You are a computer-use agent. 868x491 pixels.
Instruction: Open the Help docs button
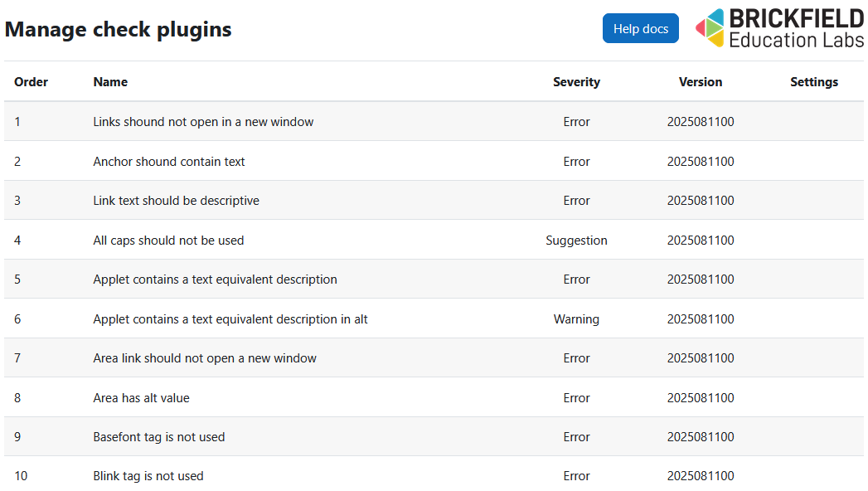click(x=641, y=28)
